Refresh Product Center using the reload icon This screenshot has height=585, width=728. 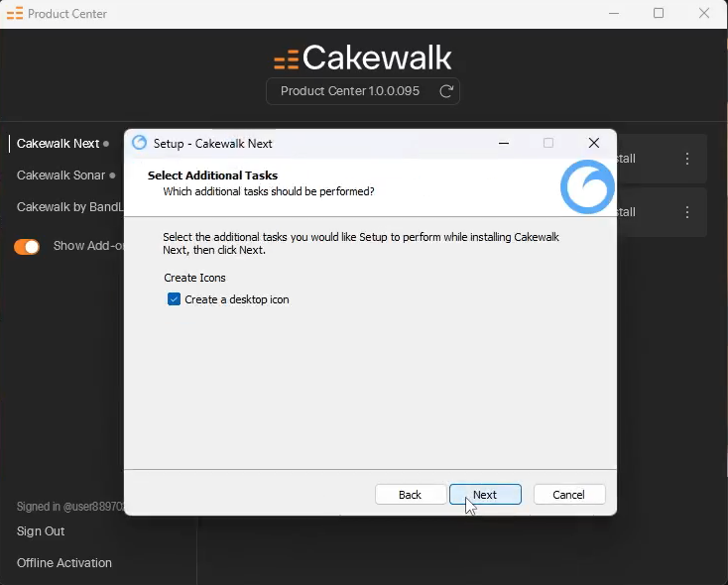click(x=446, y=91)
